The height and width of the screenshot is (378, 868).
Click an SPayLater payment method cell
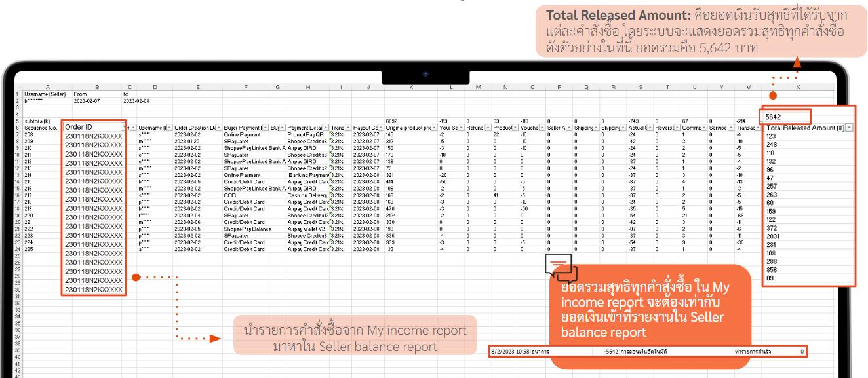click(233, 141)
